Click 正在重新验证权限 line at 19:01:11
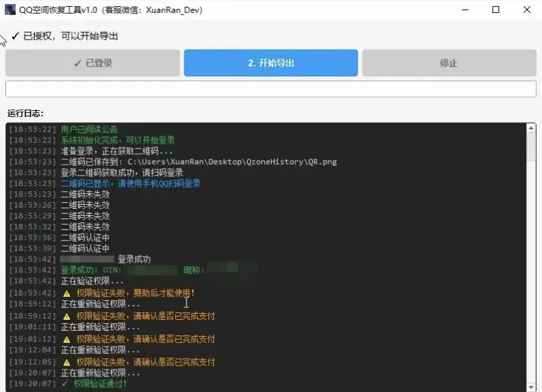Screen dimensions: 542x392 (100, 327)
